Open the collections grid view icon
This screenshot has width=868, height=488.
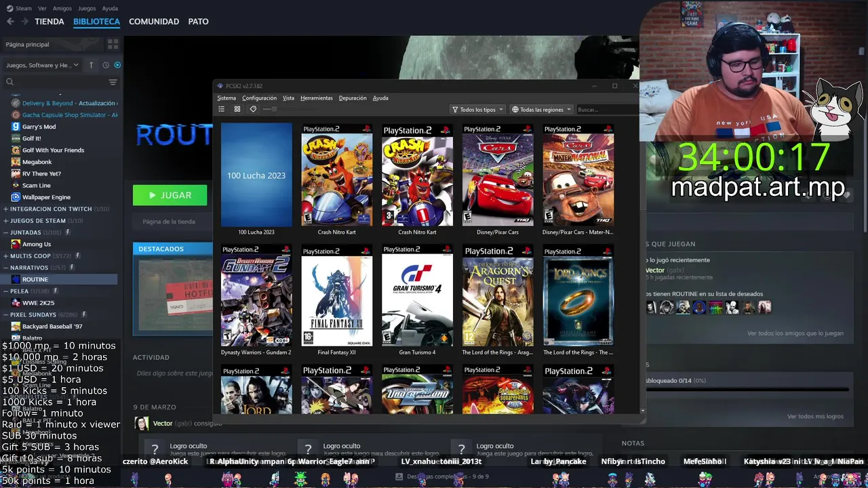pos(113,44)
